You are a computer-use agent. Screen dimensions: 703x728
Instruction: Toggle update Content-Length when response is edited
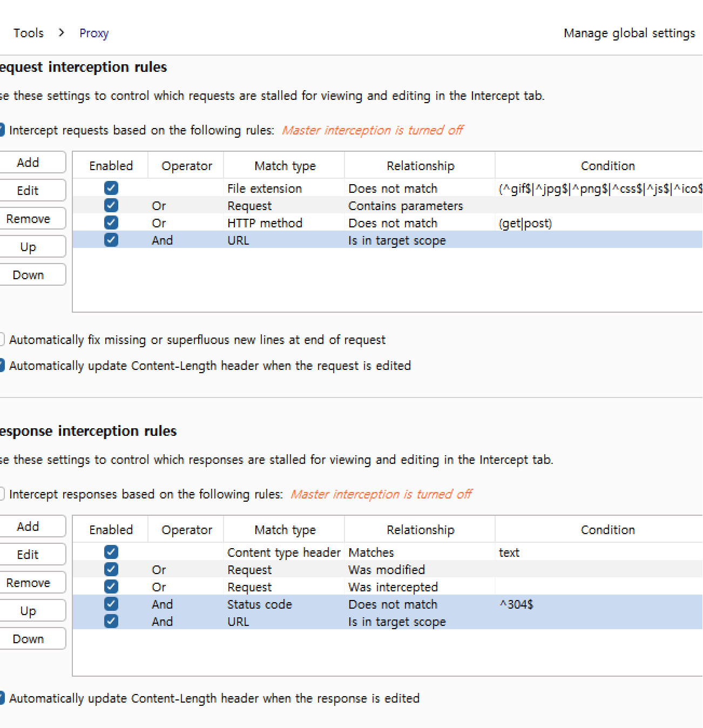[2, 698]
